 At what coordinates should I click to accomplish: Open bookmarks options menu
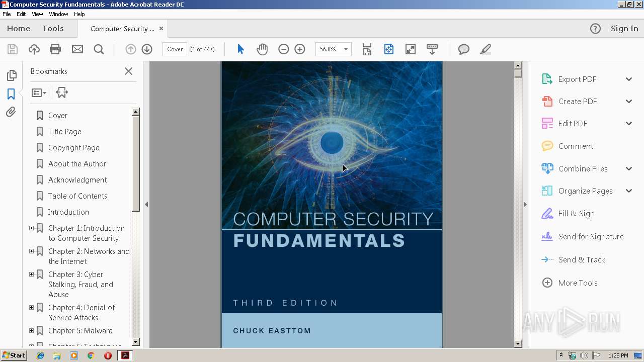[x=39, y=93]
